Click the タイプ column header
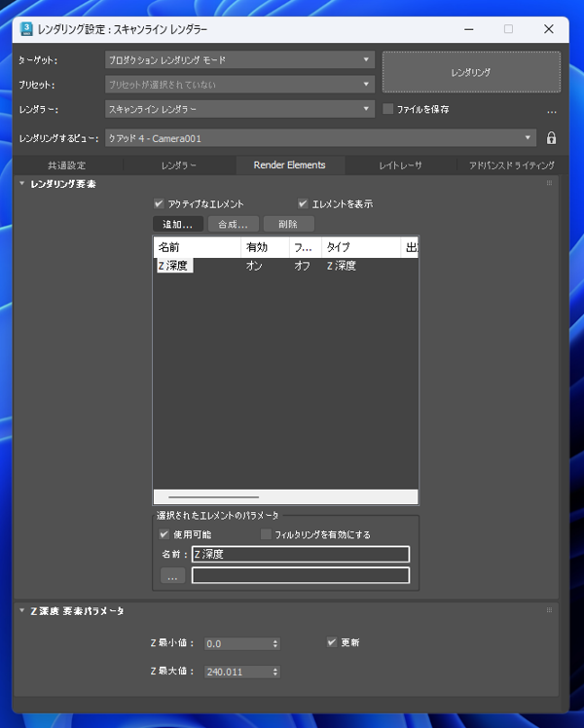Viewport: 584px width, 728px height. click(361, 247)
